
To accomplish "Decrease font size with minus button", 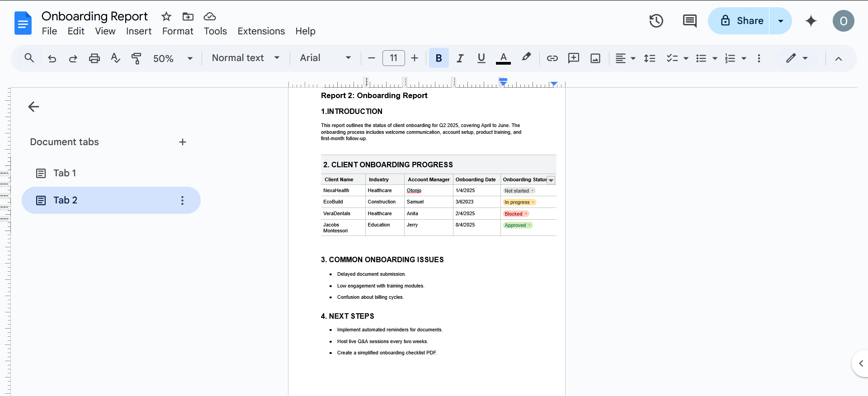I will coord(372,58).
